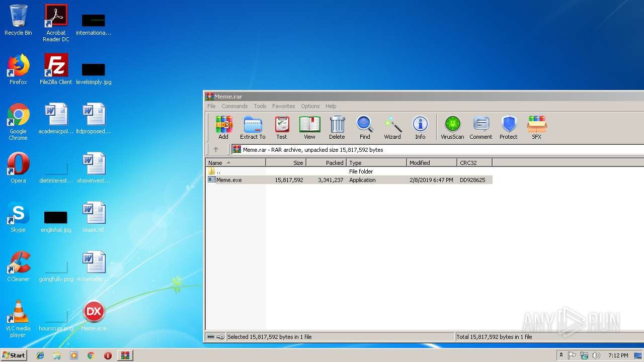This screenshot has height=362, width=644.
Task: Open the Comment tool
Action: click(481, 127)
